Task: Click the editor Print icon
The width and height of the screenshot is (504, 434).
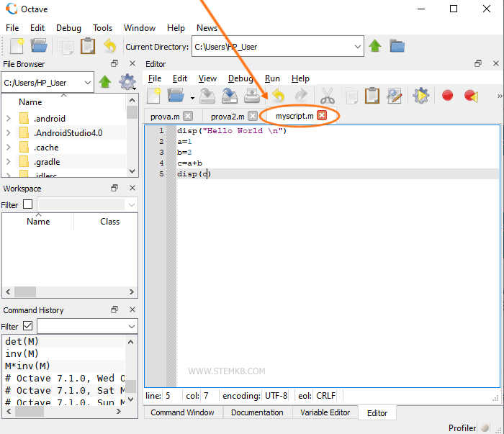Action: (x=252, y=96)
